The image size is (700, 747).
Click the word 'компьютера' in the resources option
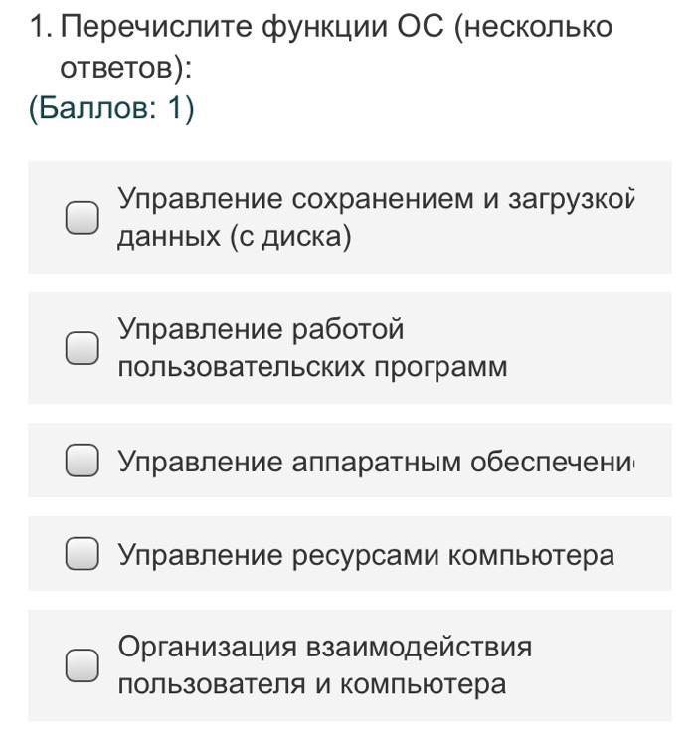point(531,555)
